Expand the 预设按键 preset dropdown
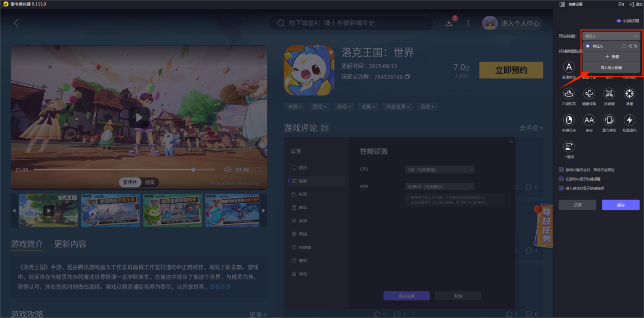Screen dimensions: 644x318 tap(611, 36)
